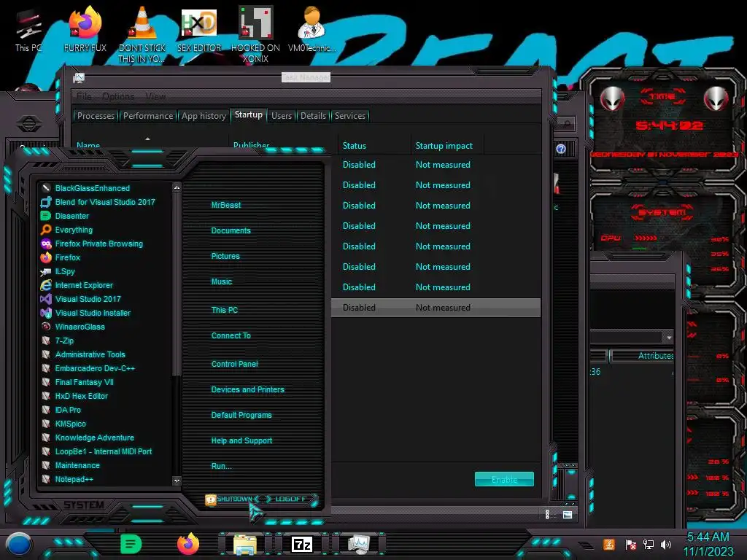Sort by Status column header

pos(355,146)
